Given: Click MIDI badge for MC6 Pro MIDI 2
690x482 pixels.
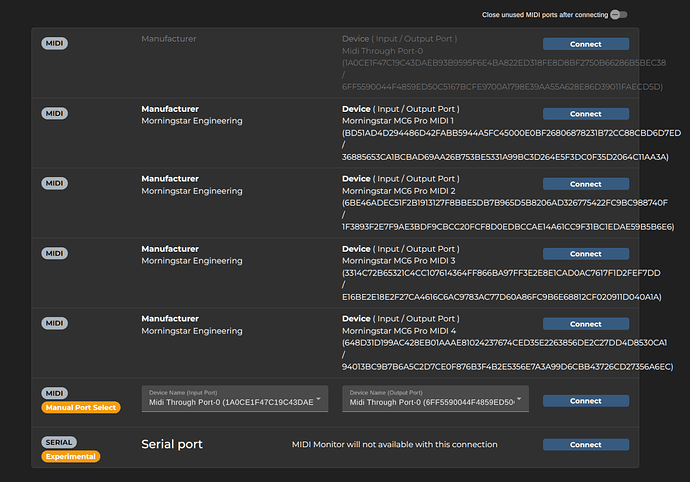Looking at the screenshot, I should point(55,183).
